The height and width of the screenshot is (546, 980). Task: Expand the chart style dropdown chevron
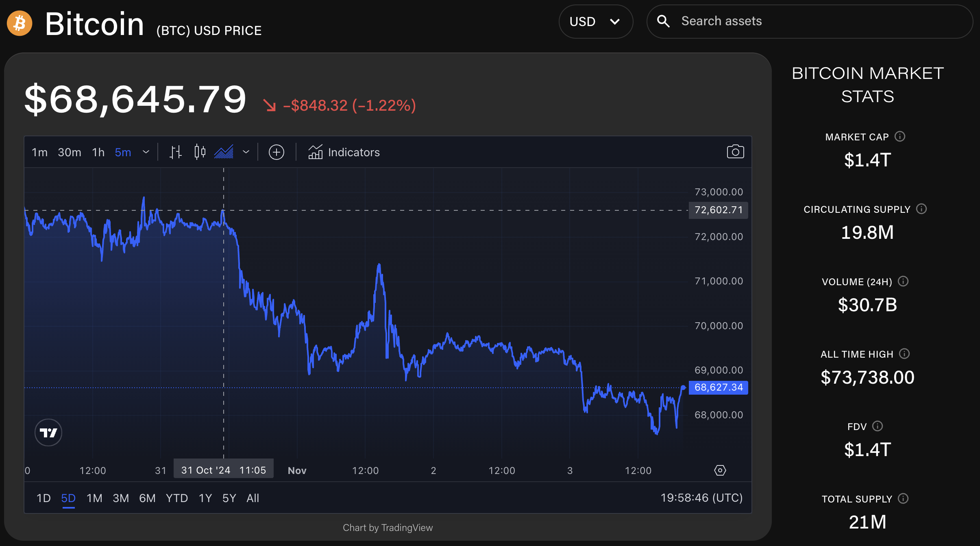click(246, 152)
